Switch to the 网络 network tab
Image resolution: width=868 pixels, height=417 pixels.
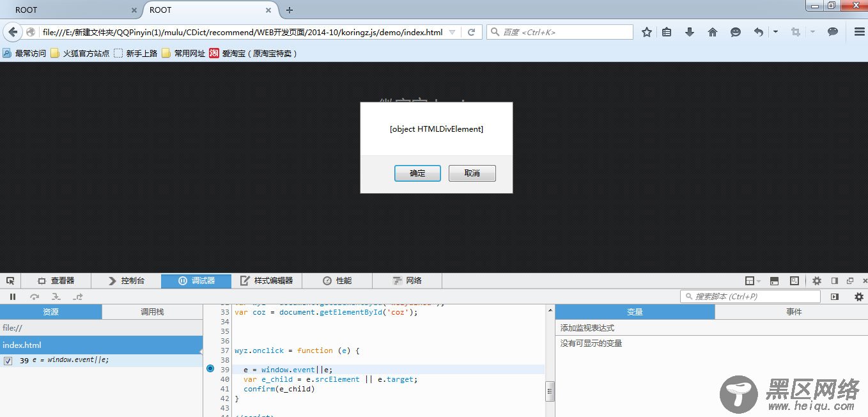click(407, 281)
